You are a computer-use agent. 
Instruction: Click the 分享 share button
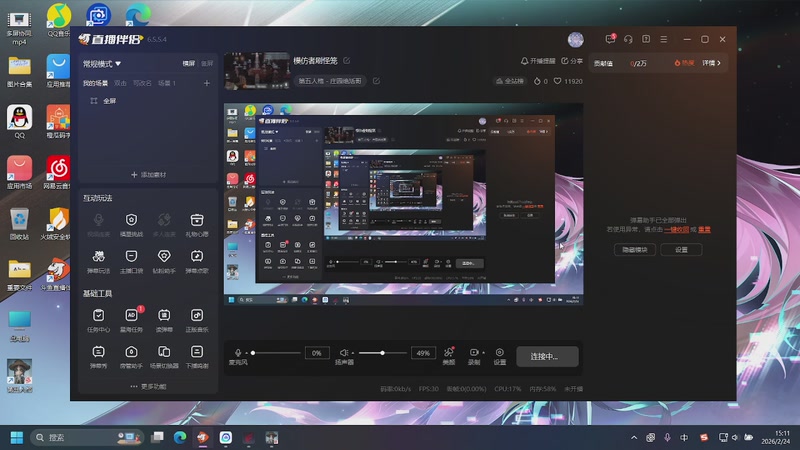[x=572, y=61]
